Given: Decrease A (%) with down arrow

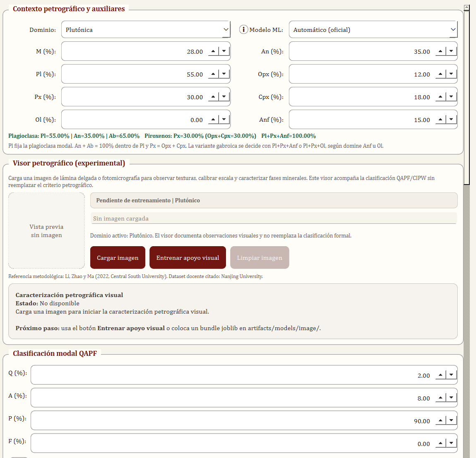Looking at the screenshot, I should point(452,398).
